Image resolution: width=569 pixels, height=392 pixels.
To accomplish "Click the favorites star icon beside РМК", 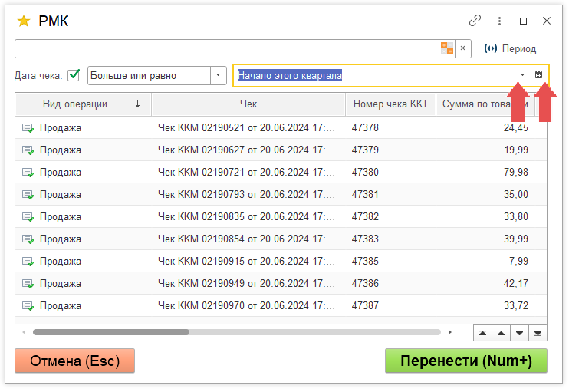I will click(23, 21).
